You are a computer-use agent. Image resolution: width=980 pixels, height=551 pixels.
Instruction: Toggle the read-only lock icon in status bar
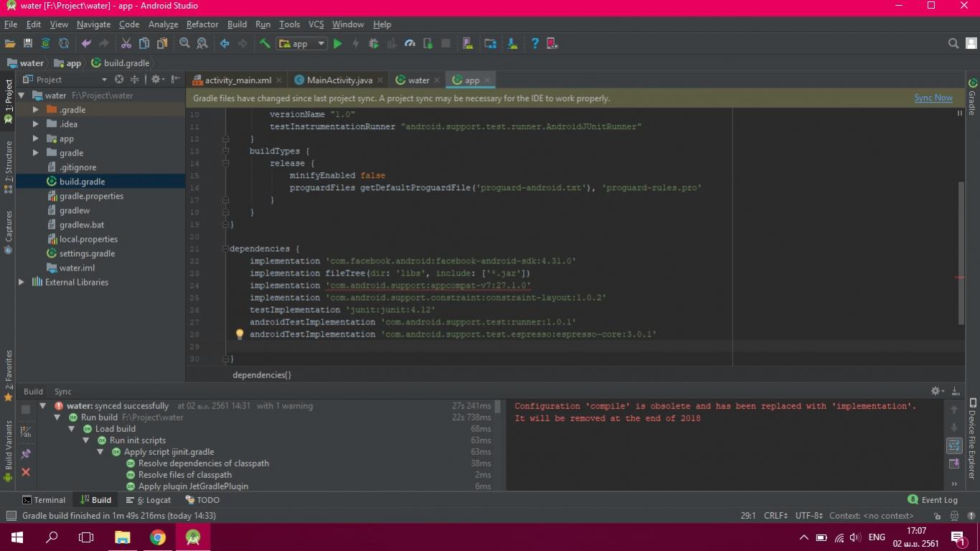click(937, 516)
